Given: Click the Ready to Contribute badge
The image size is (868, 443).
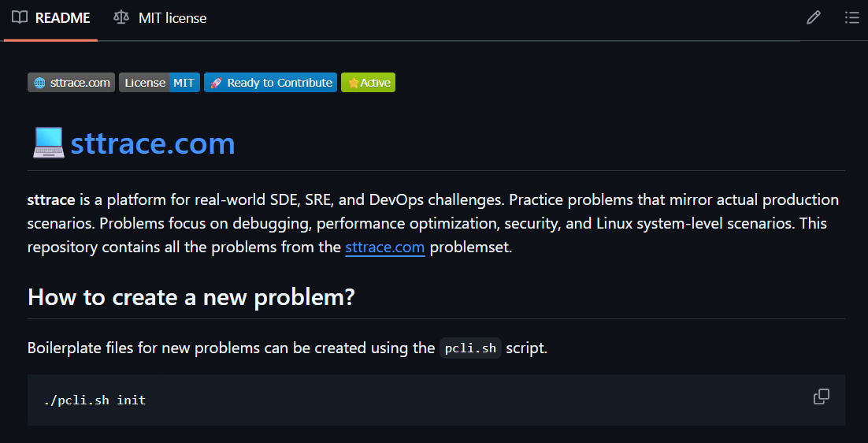Looking at the screenshot, I should coord(271,83).
